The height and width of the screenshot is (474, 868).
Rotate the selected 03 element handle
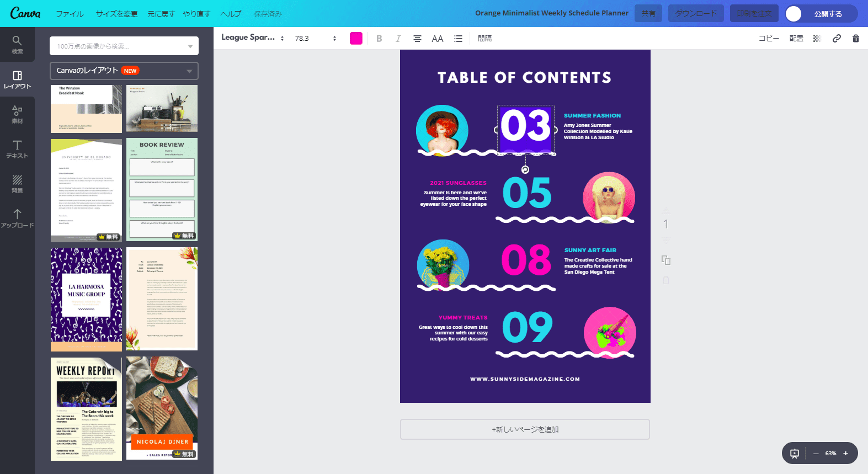click(x=525, y=169)
